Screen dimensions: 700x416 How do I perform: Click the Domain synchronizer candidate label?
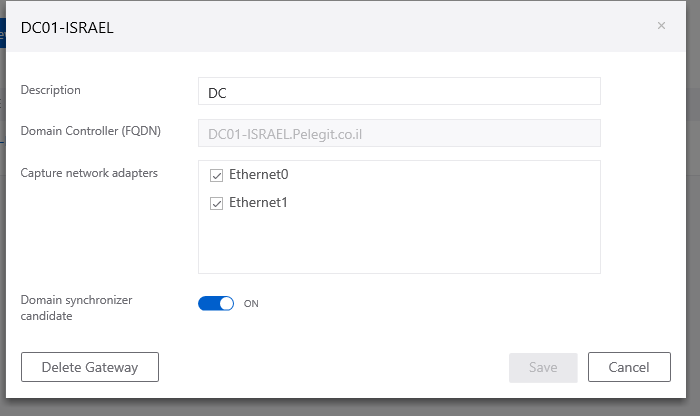76,308
